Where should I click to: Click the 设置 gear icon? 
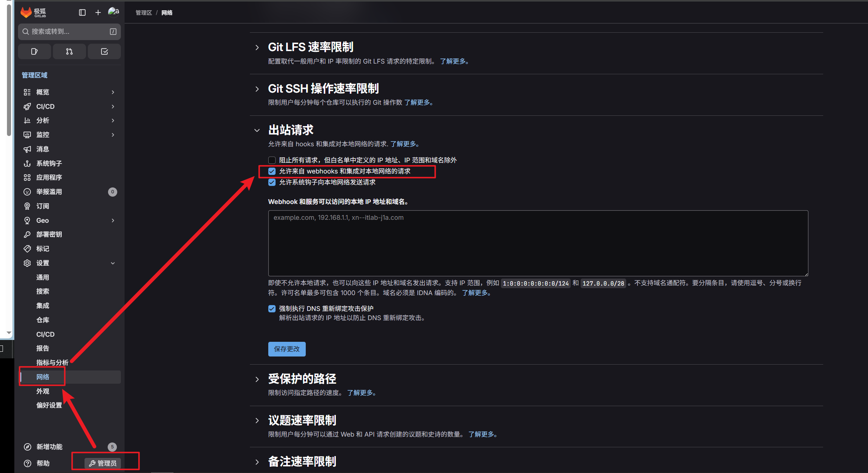(27, 263)
